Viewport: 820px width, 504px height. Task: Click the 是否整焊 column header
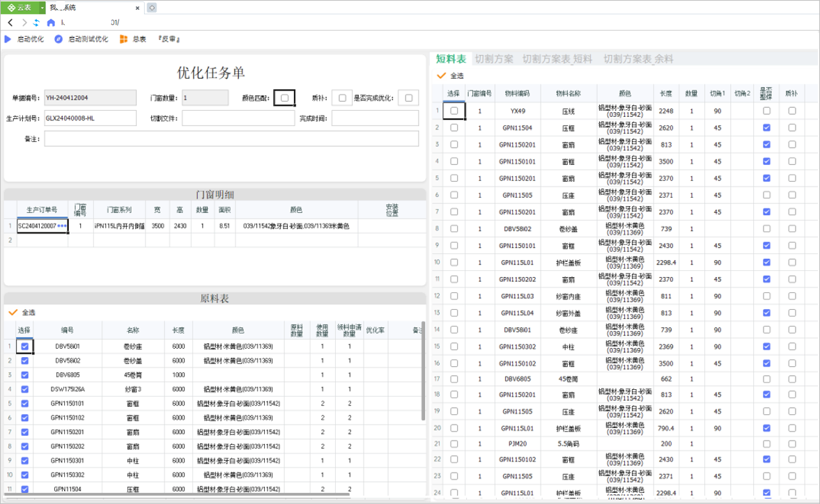click(x=766, y=93)
